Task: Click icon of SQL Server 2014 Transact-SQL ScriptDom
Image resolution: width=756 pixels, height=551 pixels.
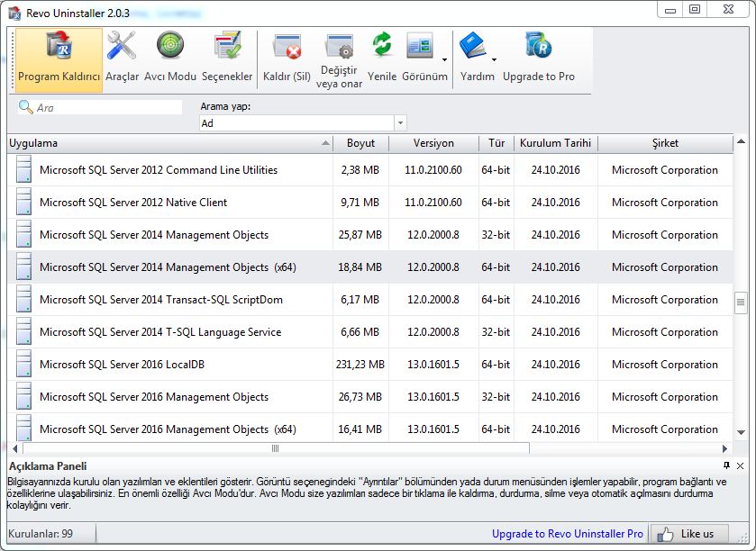Action: [23, 299]
